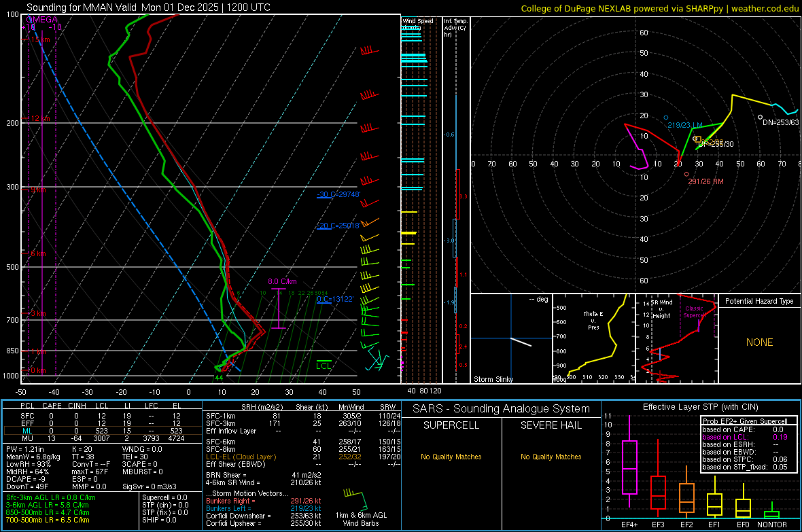Click the '291/26 RM' hodograph label
The width and height of the screenshot is (802, 532).
pyautogui.click(x=706, y=181)
